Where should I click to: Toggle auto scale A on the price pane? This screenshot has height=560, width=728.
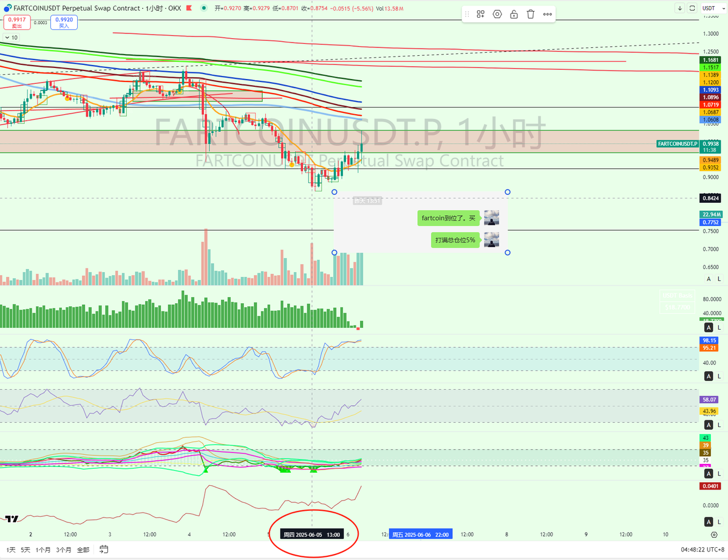click(x=709, y=279)
